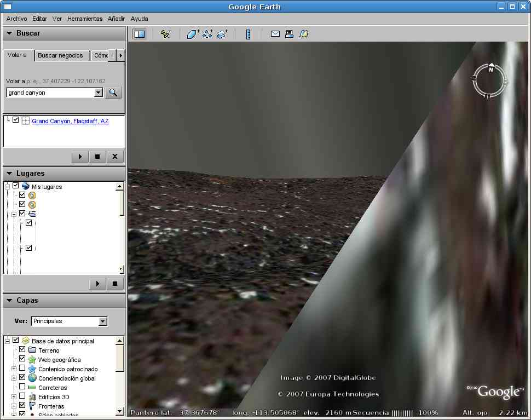Select the add path tool
Viewport: 531px width, 420px height.
click(x=207, y=34)
